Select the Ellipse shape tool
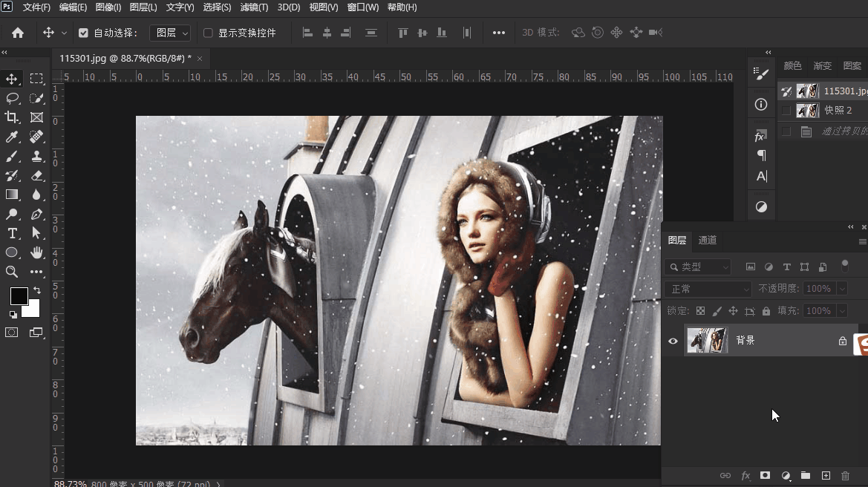This screenshot has height=487, width=868. 12,253
